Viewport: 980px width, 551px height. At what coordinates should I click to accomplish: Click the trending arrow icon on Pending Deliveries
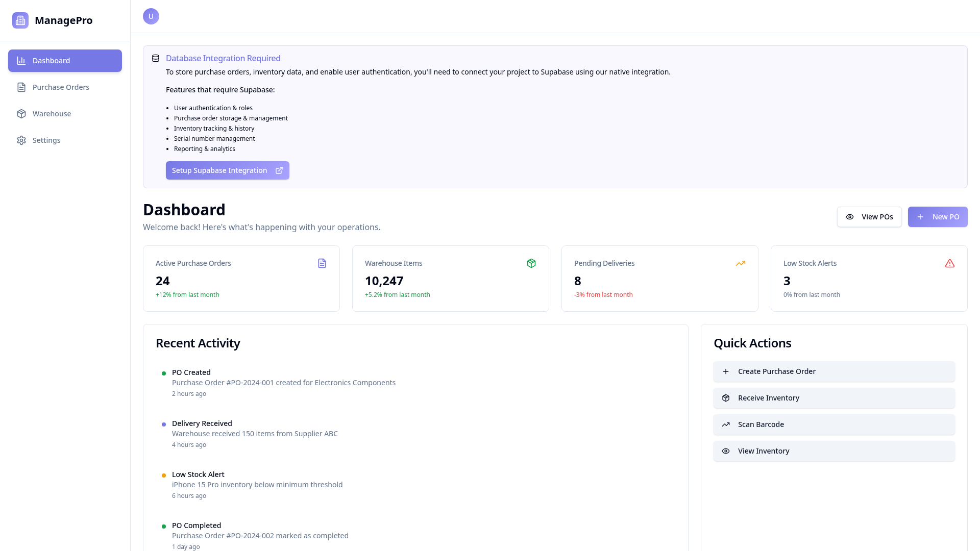tap(741, 263)
